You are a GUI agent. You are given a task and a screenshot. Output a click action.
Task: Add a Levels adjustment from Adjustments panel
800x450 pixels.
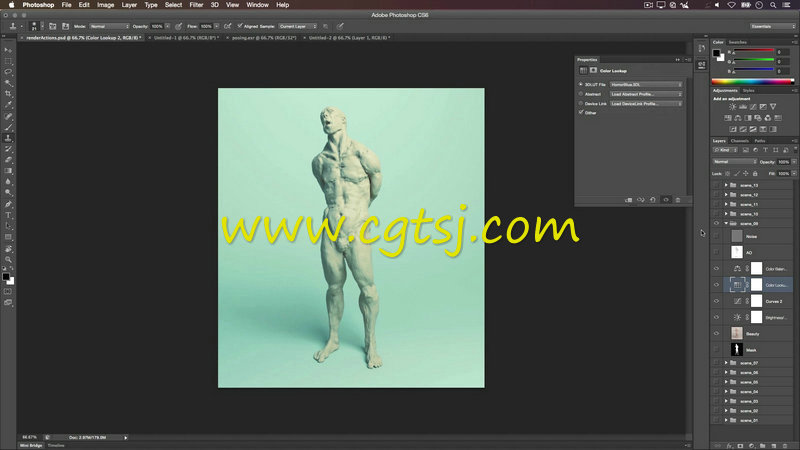coord(743,107)
